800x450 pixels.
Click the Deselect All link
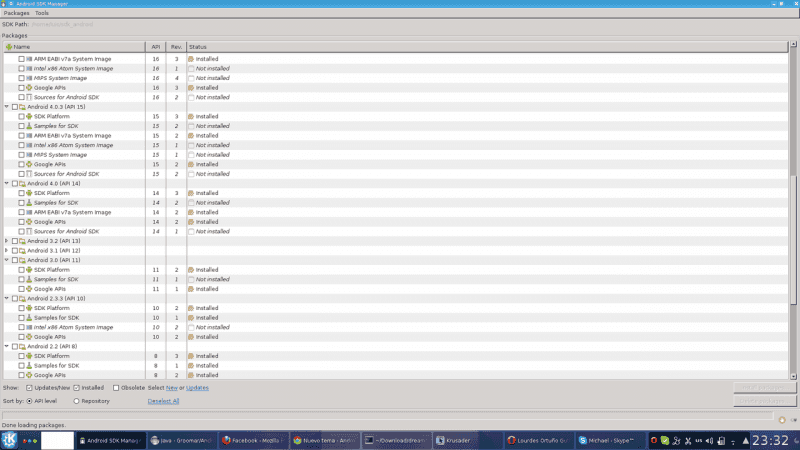[163, 401]
